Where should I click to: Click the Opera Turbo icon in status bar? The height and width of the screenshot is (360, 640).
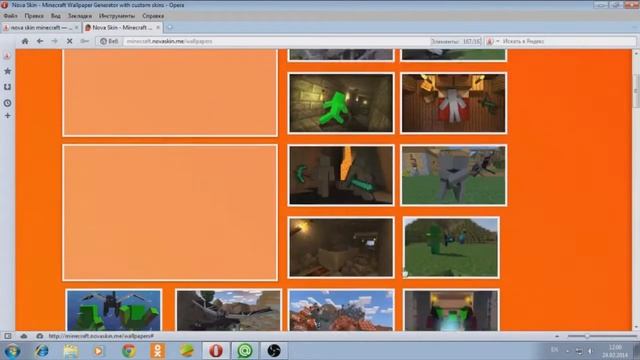coord(39,336)
